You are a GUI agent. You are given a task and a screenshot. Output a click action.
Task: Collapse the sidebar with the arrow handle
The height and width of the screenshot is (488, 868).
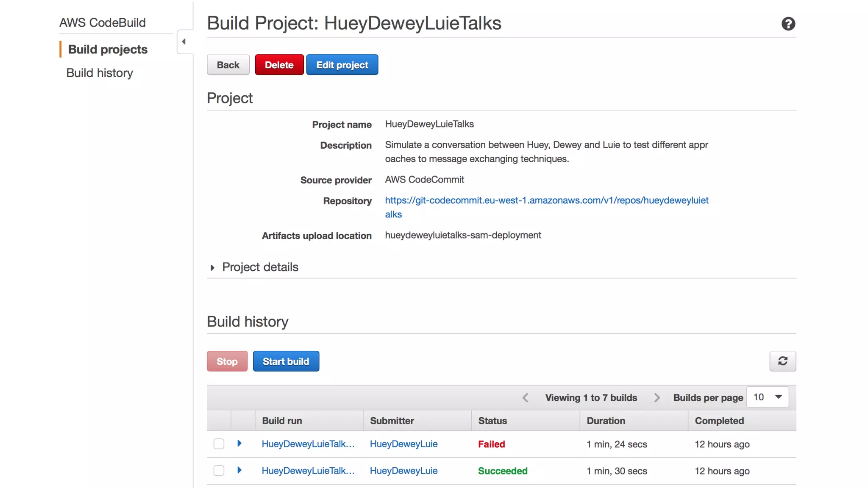coord(184,42)
